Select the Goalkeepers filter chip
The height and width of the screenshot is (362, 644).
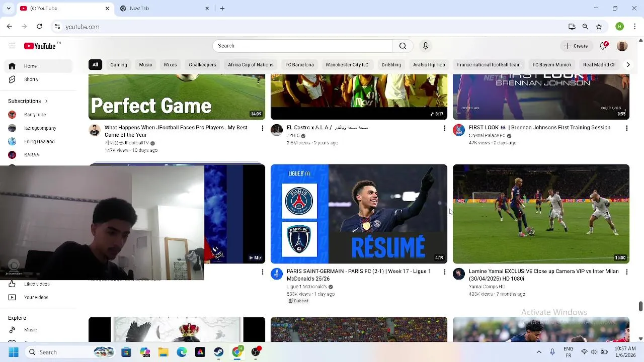pos(202,64)
